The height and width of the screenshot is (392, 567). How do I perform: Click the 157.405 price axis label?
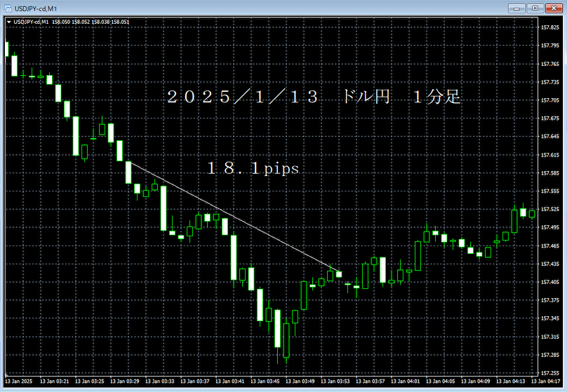(x=549, y=282)
